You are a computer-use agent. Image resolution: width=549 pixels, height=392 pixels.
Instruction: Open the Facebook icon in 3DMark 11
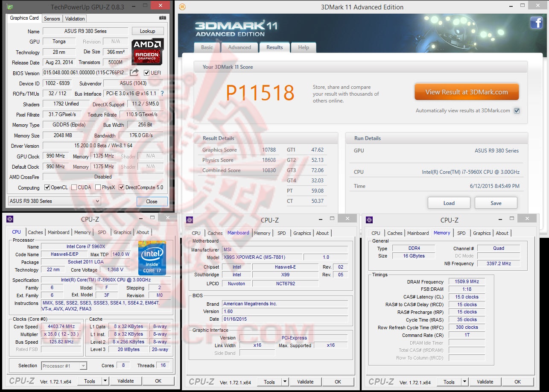pos(536,23)
